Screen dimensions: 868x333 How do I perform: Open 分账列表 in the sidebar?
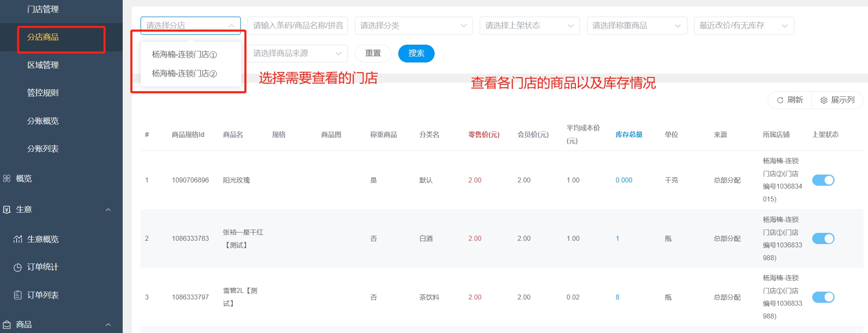tap(43, 149)
